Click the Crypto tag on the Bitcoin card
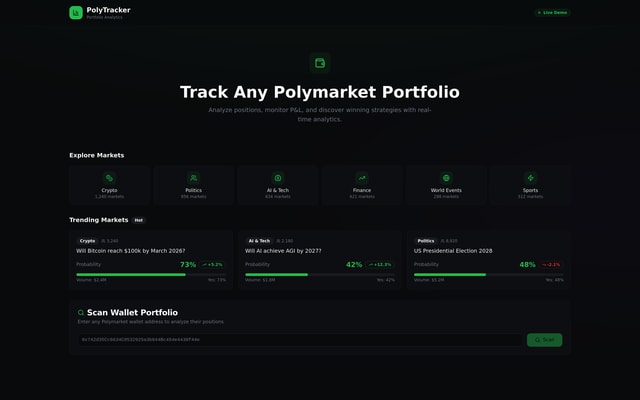 click(88, 241)
